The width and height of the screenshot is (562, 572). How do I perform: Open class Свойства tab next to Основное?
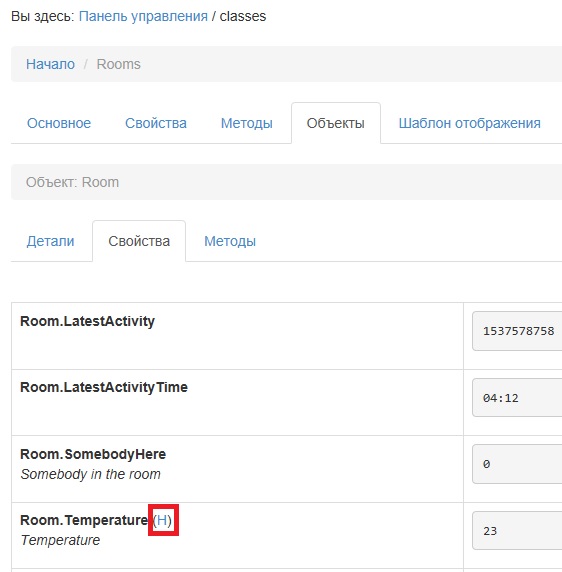[156, 123]
